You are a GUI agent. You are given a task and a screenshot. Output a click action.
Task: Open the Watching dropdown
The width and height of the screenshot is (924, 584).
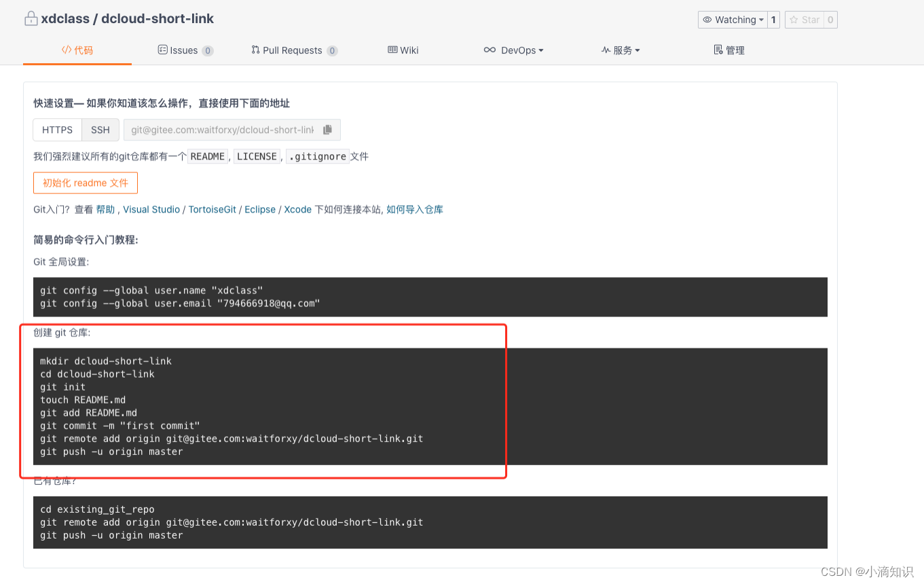coord(733,20)
